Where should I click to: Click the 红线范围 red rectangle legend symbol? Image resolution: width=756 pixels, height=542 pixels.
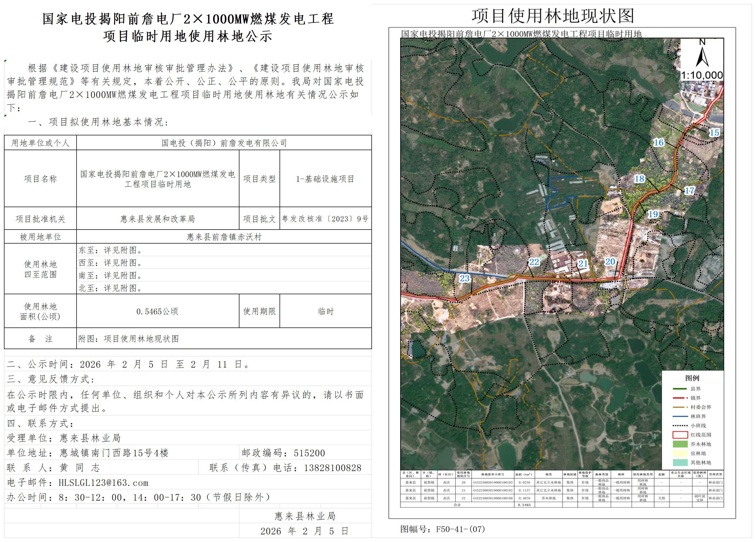[x=680, y=435]
